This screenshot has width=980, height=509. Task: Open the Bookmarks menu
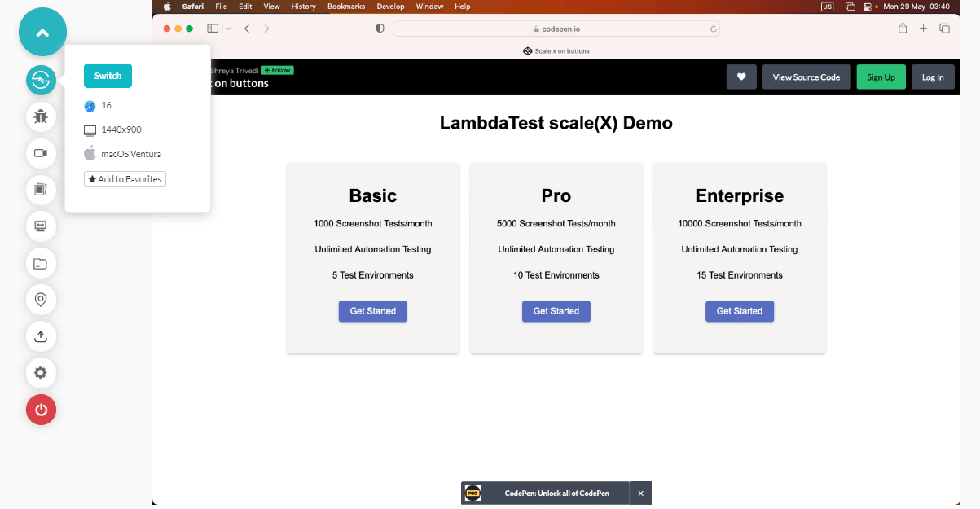coord(345,6)
